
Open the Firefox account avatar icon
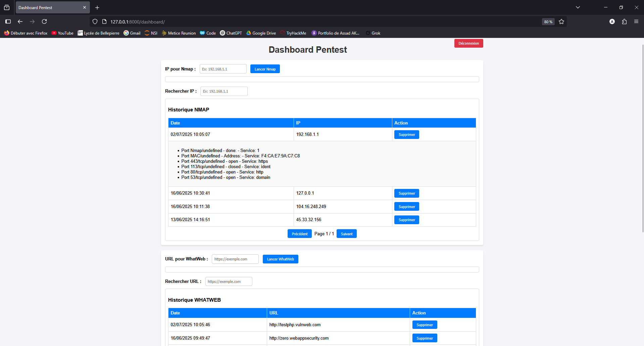click(x=612, y=21)
